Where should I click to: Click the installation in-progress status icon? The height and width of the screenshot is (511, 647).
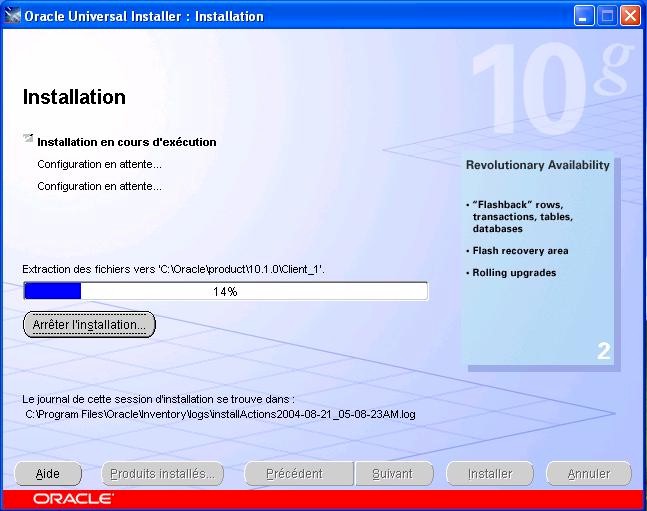pos(28,140)
